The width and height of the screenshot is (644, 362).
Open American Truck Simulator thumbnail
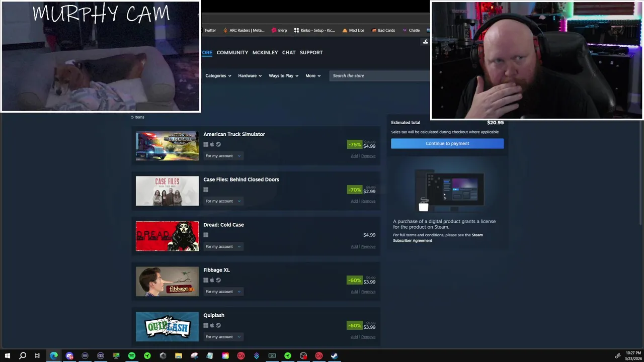pos(167,146)
